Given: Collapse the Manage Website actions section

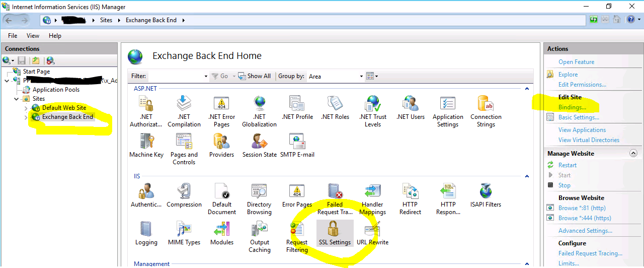Looking at the screenshot, I should click(x=633, y=154).
